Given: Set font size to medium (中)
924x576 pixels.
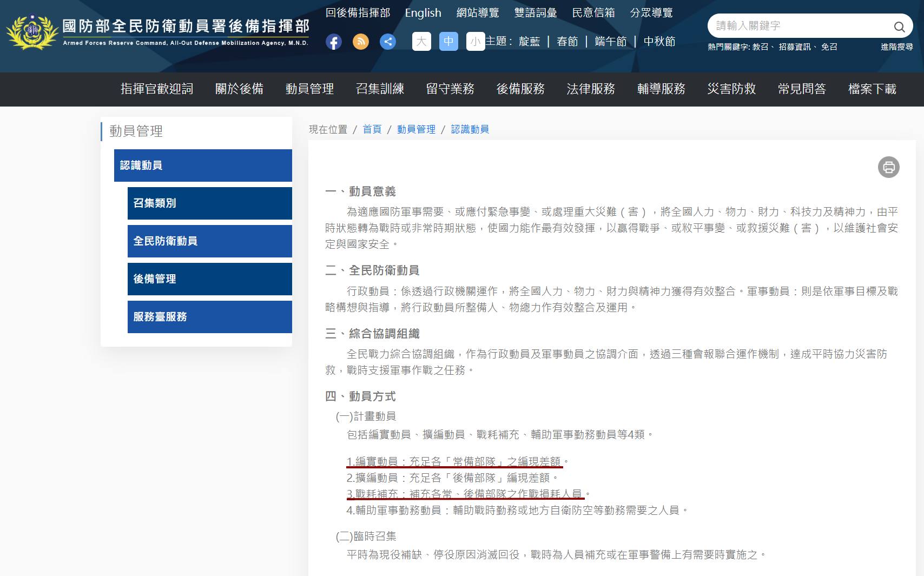Looking at the screenshot, I should pyautogui.click(x=448, y=42).
